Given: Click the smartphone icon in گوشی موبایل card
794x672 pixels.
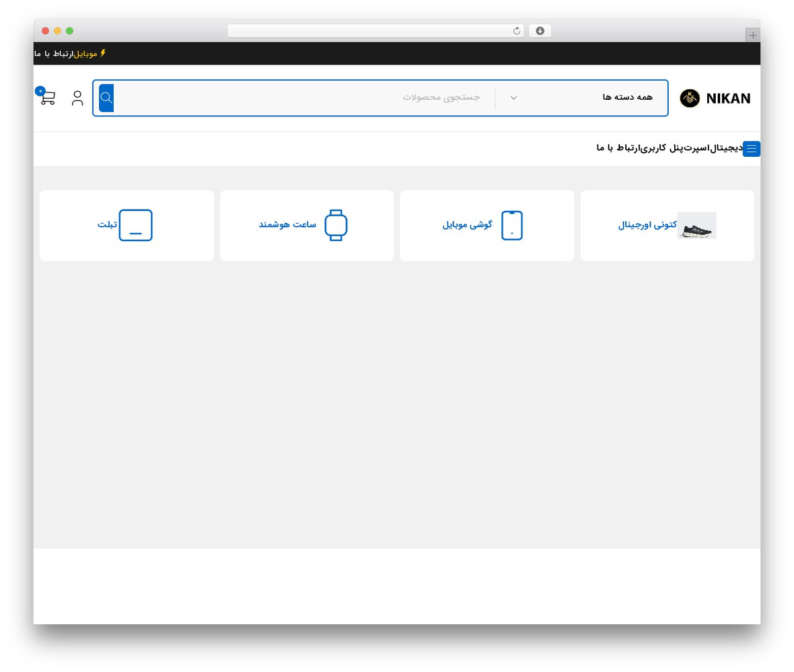Looking at the screenshot, I should tap(512, 225).
